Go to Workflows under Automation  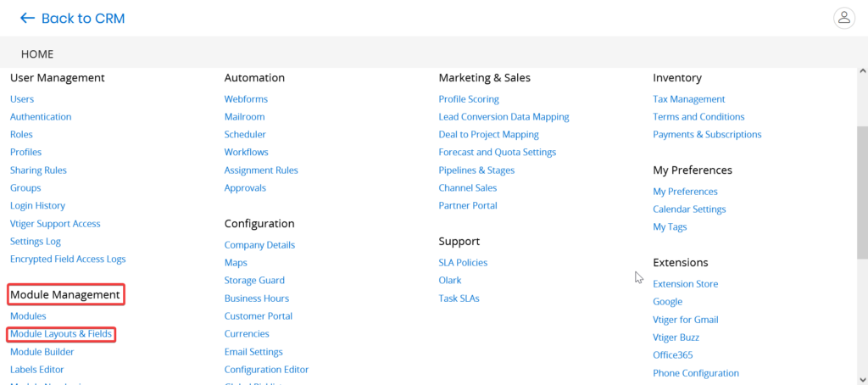246,153
